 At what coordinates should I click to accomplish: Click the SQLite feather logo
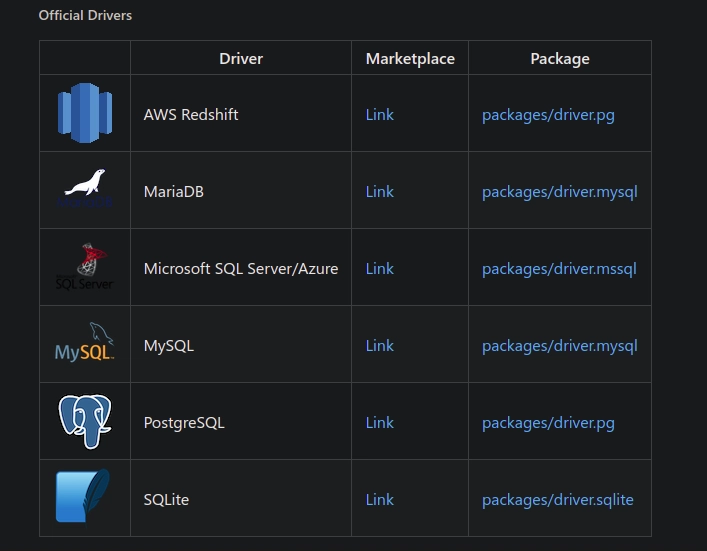tap(83, 496)
